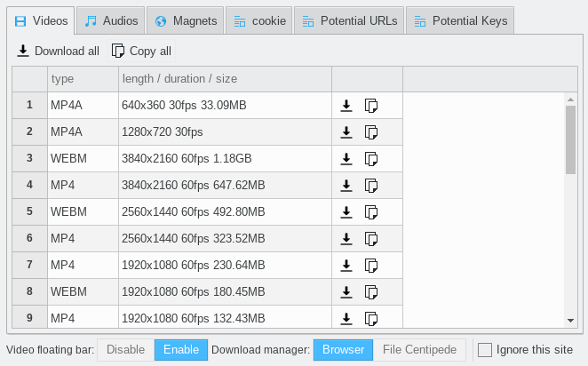Copy link for 2560x1440 MP4 323.52MB row
This screenshot has width=588, height=366.
(371, 239)
